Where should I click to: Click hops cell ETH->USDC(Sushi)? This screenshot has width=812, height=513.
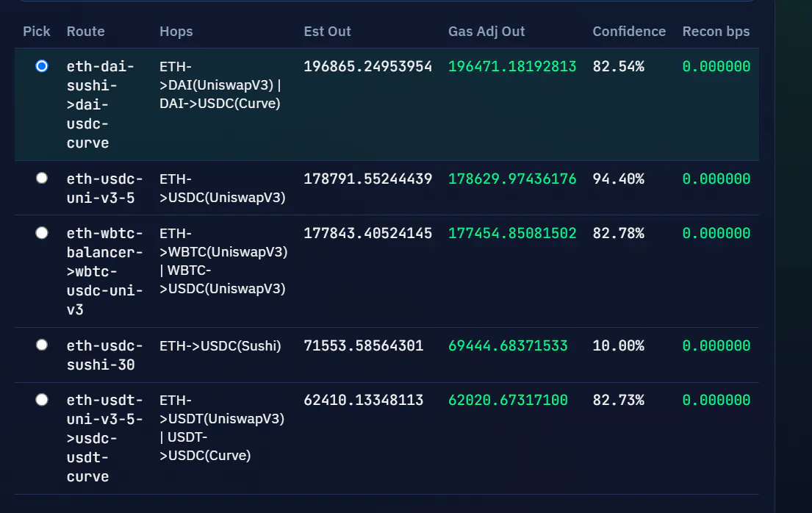tap(220, 345)
